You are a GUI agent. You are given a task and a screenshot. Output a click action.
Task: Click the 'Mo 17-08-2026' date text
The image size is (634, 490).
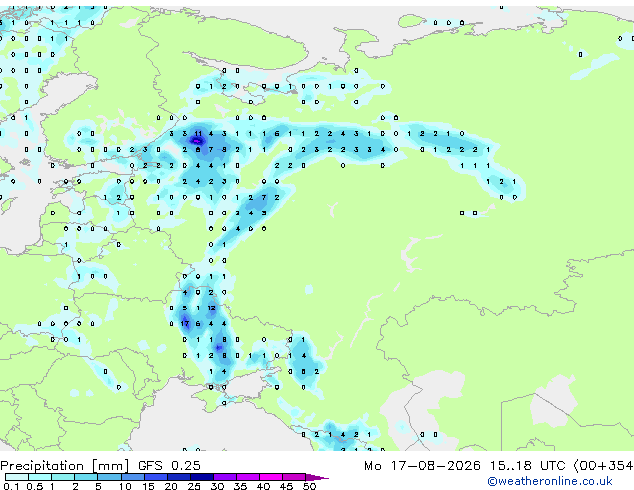pos(423,466)
